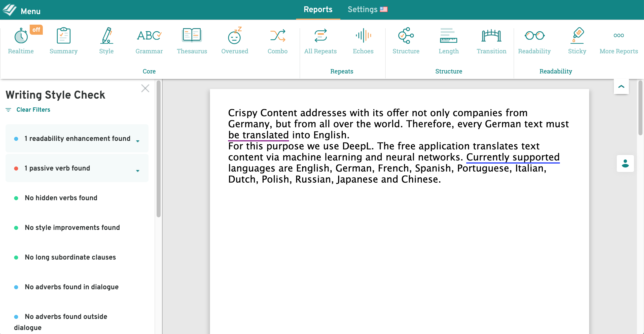Toggle visibility of Writing Style Check
This screenshot has height=334, width=644.
point(145,89)
